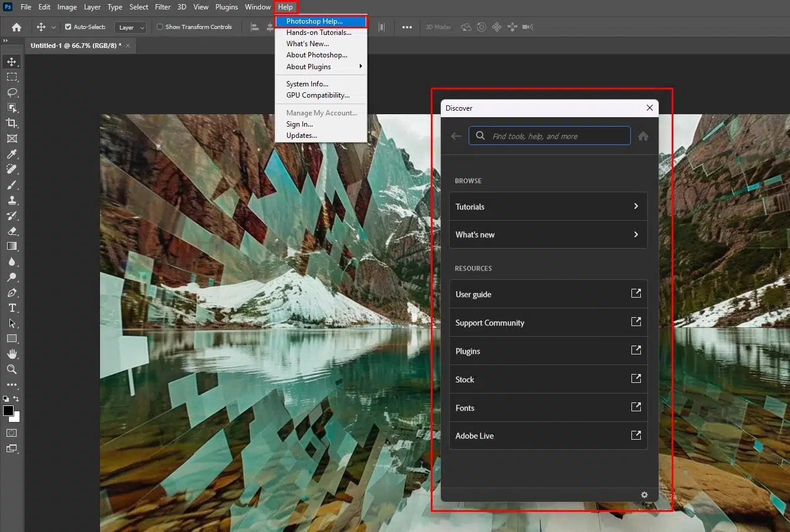Image resolution: width=790 pixels, height=532 pixels.
Task: Choose Photoshop Help menu entry
Action: pos(321,21)
